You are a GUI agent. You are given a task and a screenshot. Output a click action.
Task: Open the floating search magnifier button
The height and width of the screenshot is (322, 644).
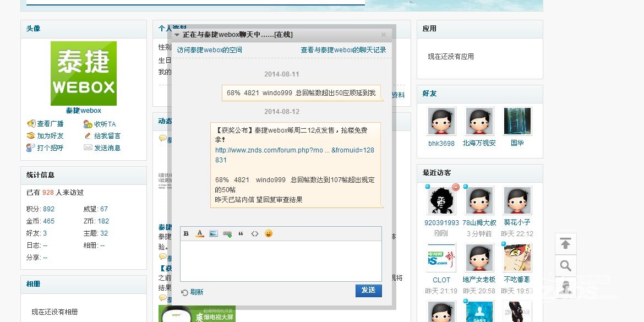[x=565, y=266]
